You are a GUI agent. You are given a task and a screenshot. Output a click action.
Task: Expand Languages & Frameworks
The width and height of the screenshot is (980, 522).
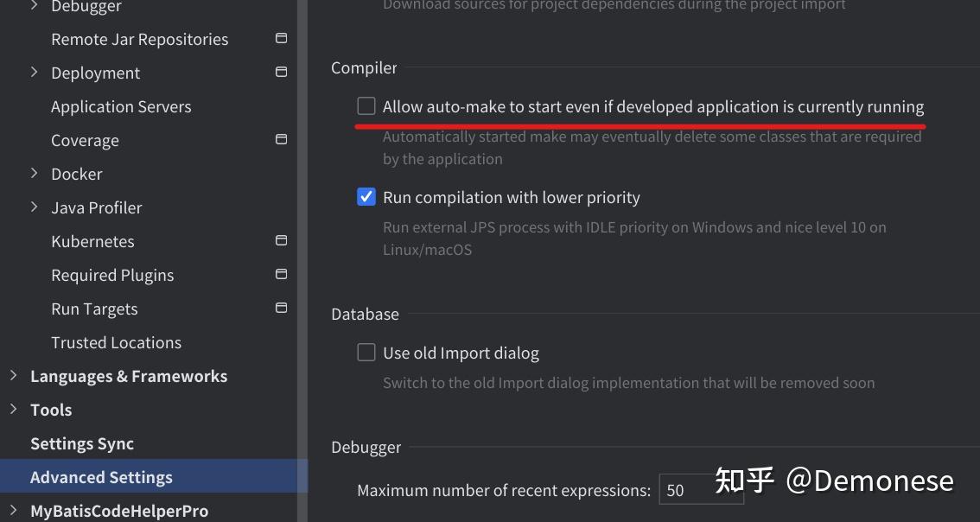click(x=14, y=375)
